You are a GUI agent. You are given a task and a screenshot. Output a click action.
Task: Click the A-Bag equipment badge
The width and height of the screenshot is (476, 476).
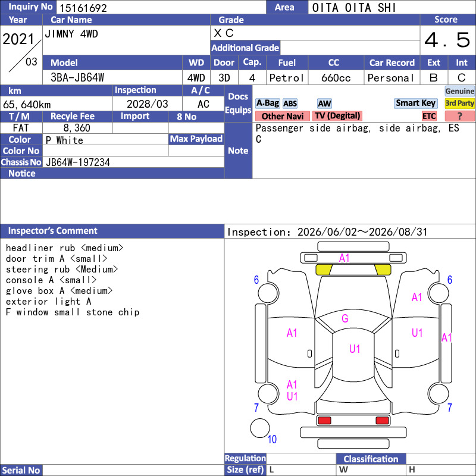point(267,104)
